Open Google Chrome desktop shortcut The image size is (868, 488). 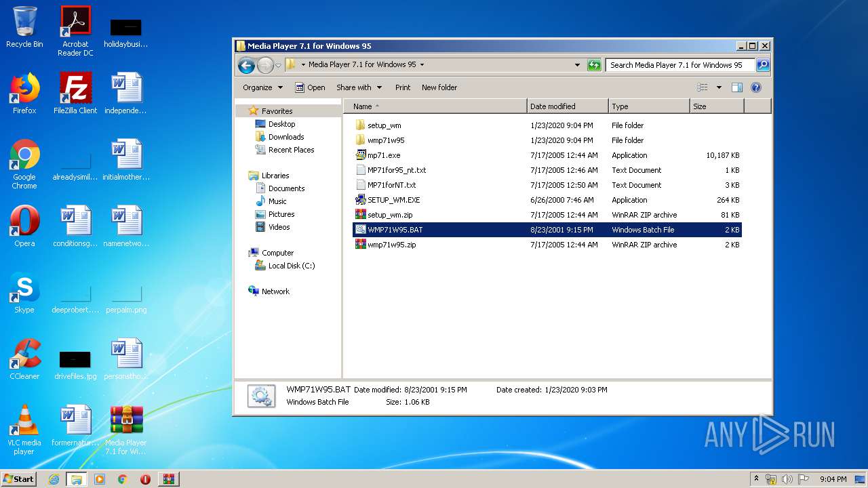pyautogui.click(x=24, y=164)
